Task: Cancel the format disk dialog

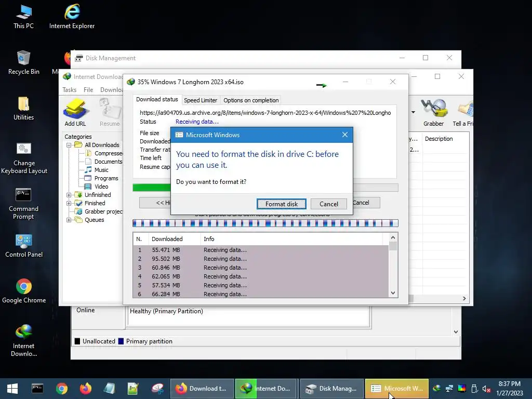Action: tap(328, 204)
